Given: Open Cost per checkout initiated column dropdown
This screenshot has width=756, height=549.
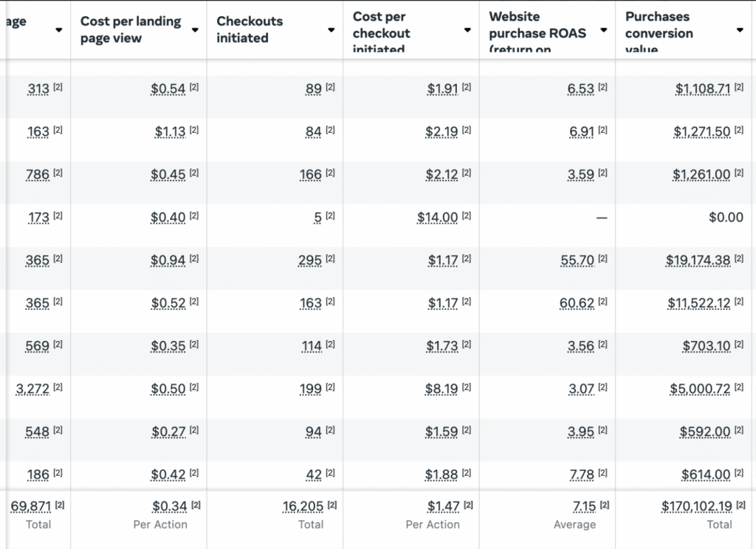Looking at the screenshot, I should pyautogui.click(x=467, y=30).
